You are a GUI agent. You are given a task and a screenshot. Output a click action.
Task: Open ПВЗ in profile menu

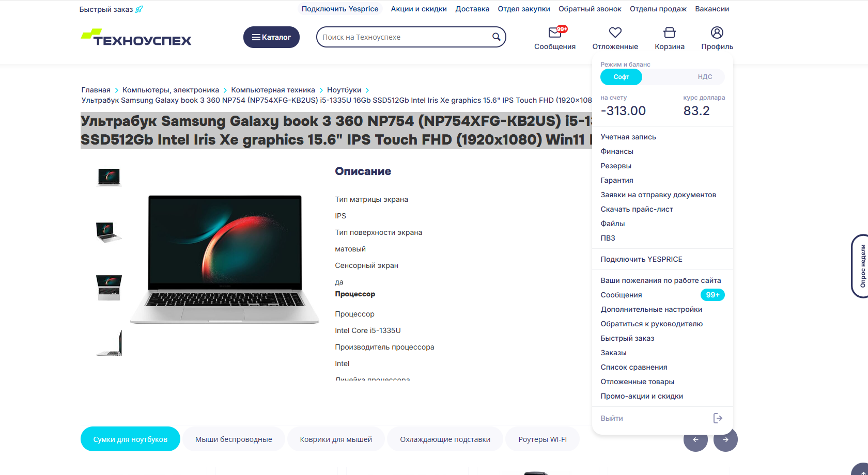coord(608,238)
